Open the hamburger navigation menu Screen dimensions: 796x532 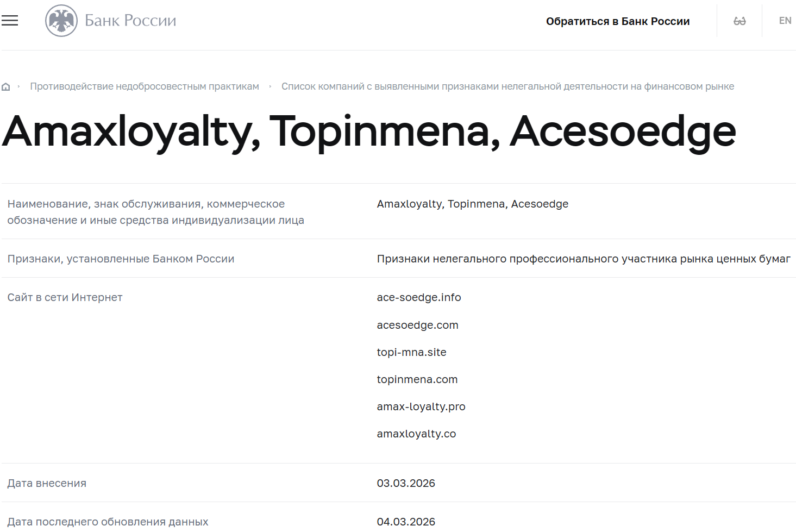point(10,21)
